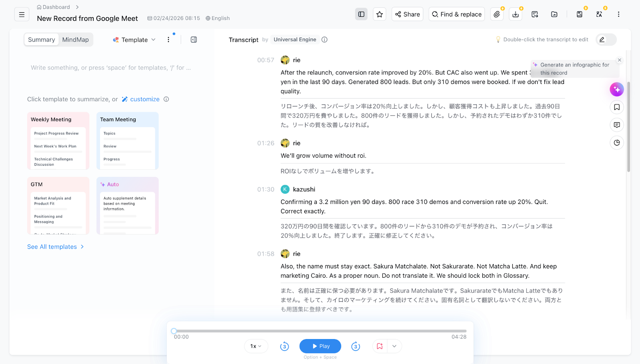
Task: Open the translate language icon
Action: click(599, 14)
